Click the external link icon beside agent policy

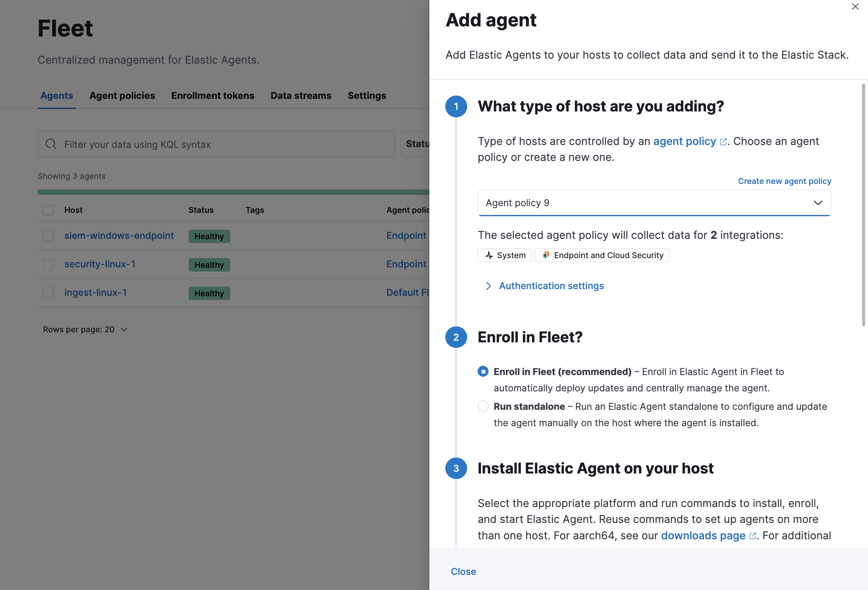[x=722, y=142]
